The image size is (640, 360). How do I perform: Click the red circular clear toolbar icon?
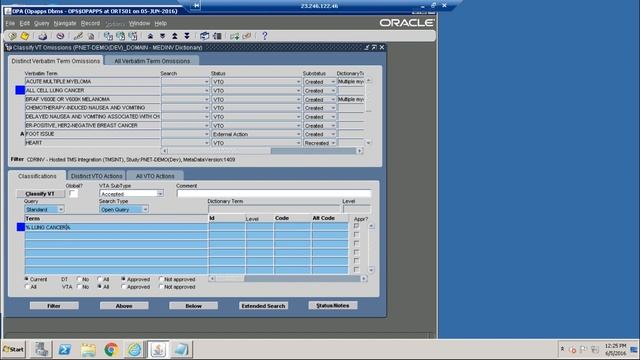[x=60, y=36]
